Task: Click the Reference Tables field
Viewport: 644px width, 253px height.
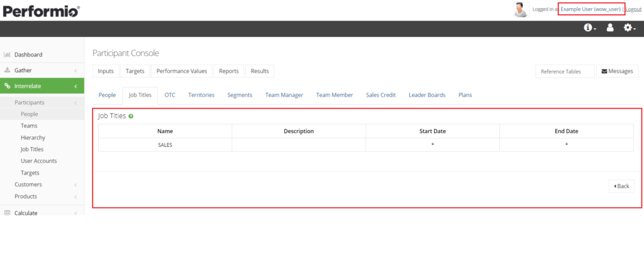Action: pyautogui.click(x=565, y=72)
